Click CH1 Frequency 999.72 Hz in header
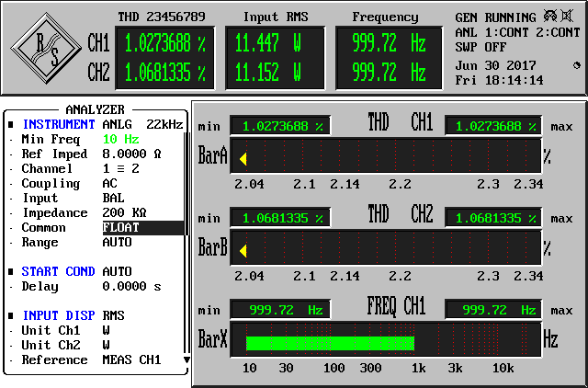Image resolution: width=588 pixels, height=388 pixels. (x=389, y=42)
